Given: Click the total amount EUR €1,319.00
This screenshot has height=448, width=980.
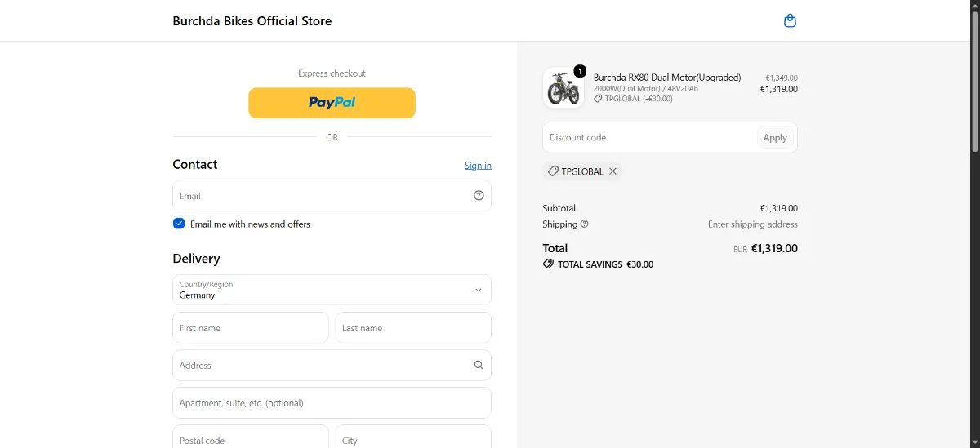Looking at the screenshot, I should 765,248.
